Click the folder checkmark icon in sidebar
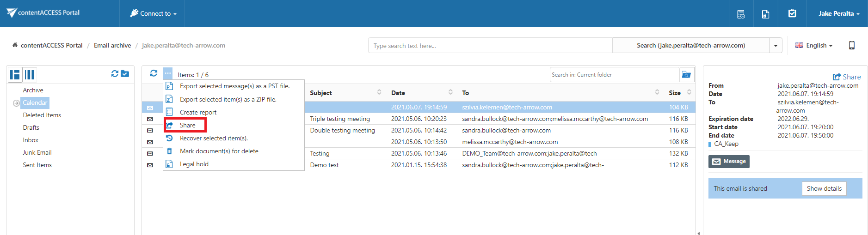Image resolution: width=868 pixels, height=235 pixels. click(125, 74)
